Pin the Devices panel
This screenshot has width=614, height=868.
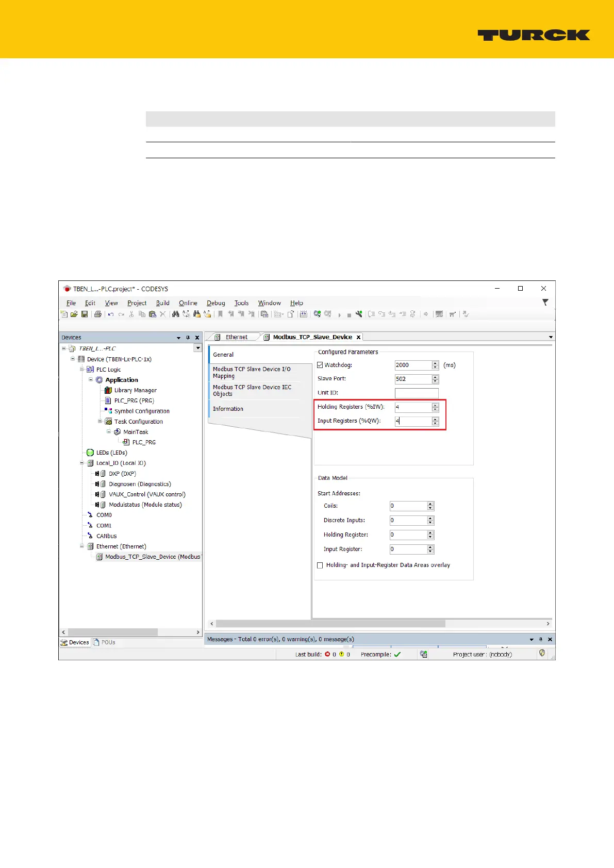(x=188, y=338)
